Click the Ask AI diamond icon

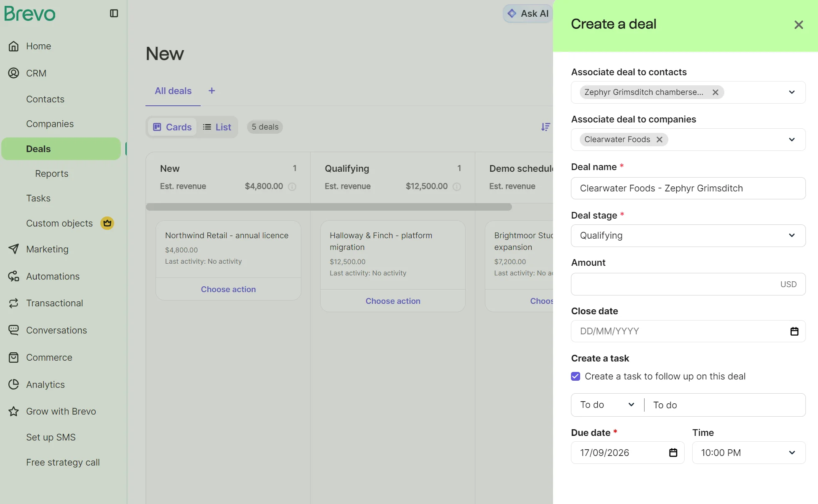[512, 13]
